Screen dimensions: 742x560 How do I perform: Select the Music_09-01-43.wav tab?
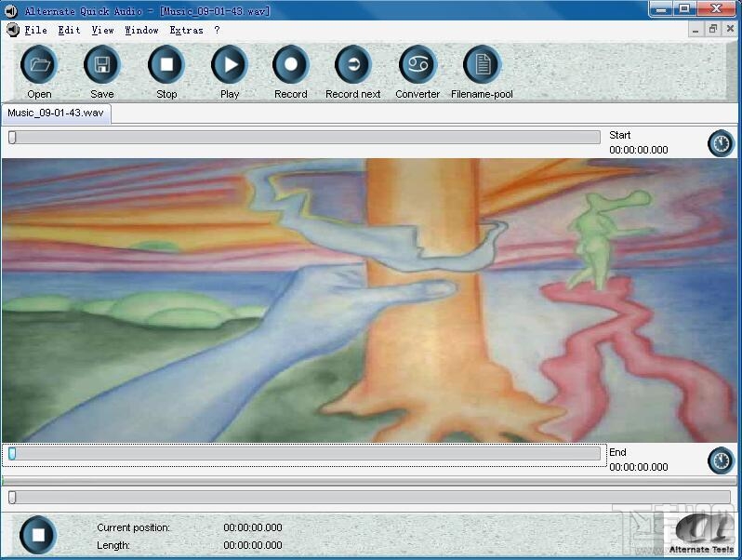tap(56, 113)
